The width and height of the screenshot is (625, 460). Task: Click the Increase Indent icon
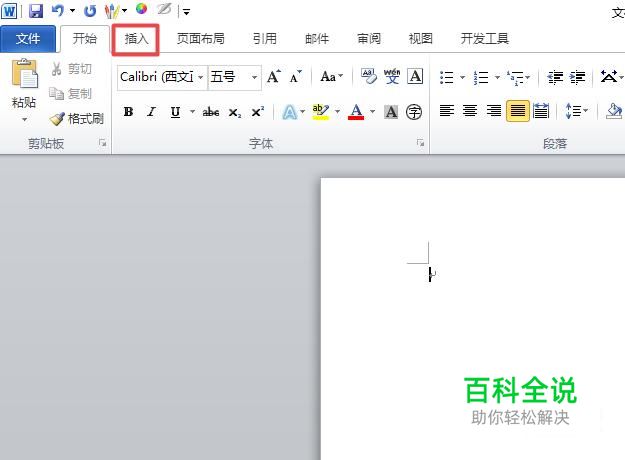click(x=577, y=77)
